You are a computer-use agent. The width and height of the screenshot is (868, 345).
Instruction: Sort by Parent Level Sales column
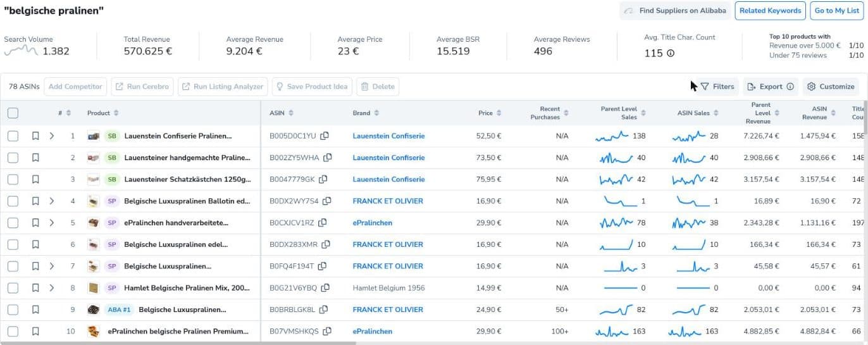click(x=643, y=113)
